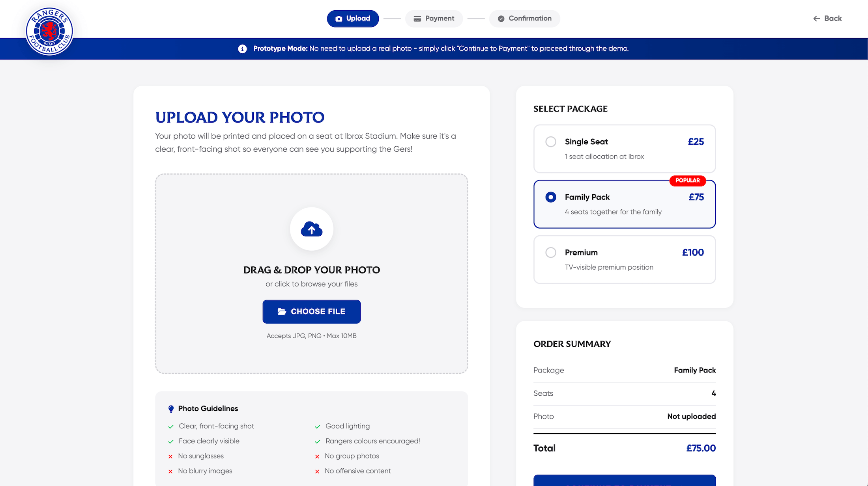Open the Upload step tab

[x=353, y=19]
